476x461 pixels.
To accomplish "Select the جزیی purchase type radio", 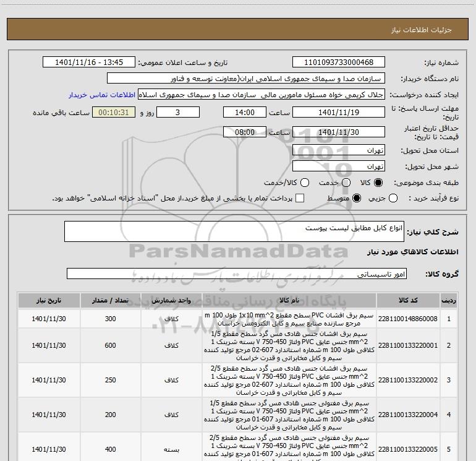I will tap(393, 198).
